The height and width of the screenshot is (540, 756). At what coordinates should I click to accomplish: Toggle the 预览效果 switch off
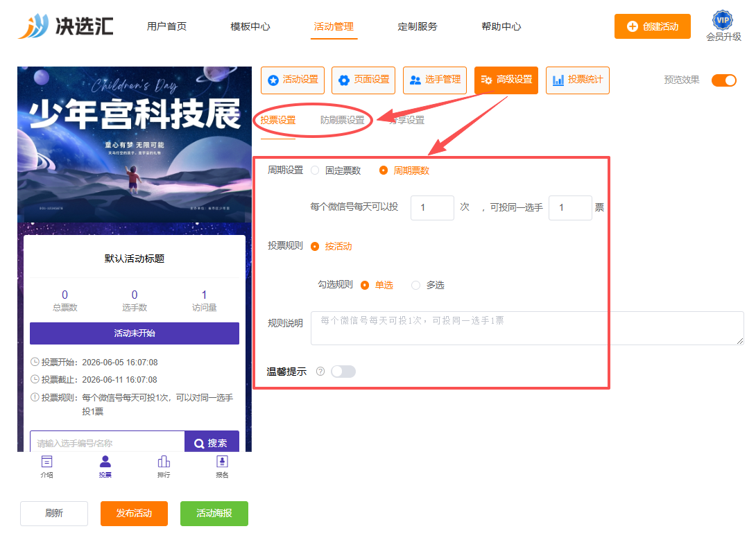(724, 80)
